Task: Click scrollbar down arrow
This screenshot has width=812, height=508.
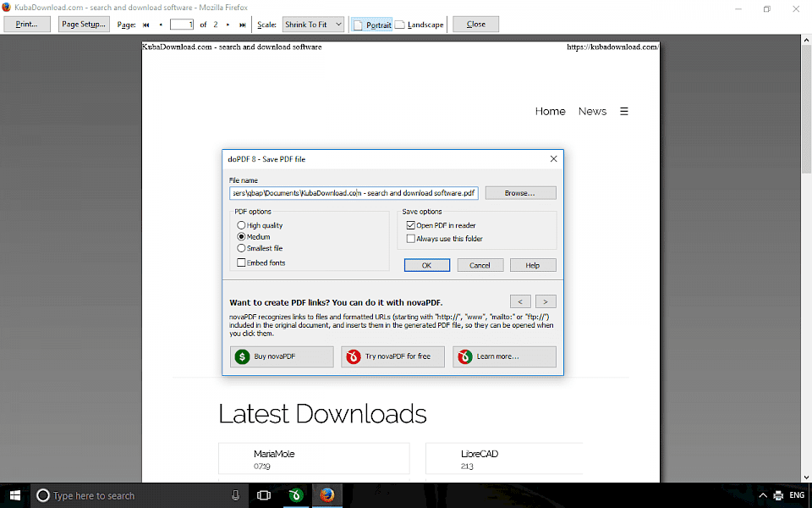Action: 806,478
